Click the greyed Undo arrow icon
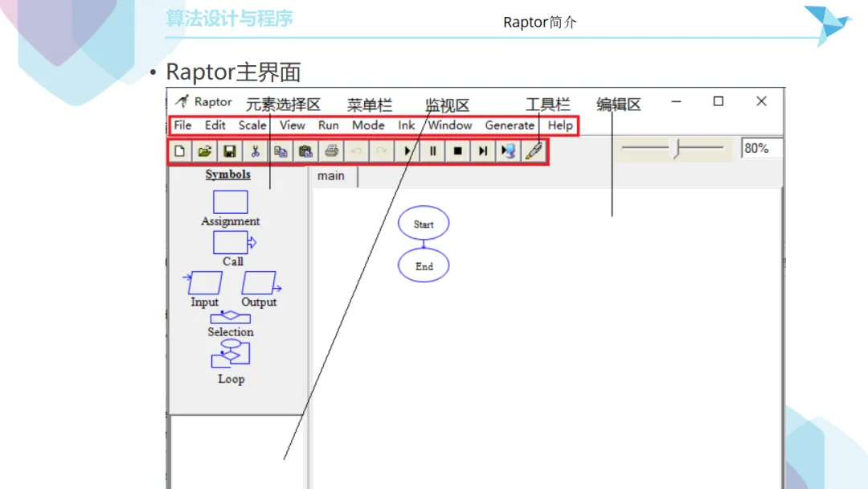Screen dimensions: 868x489 coord(357,151)
